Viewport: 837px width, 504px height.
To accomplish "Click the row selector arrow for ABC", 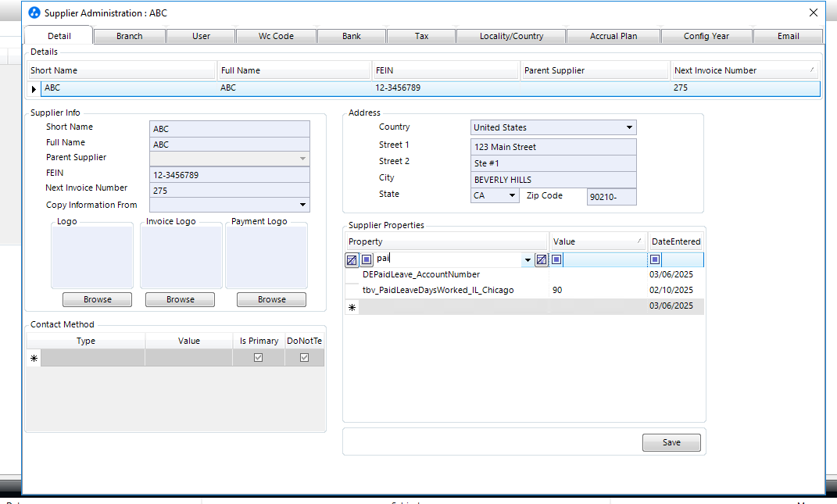I will click(34, 89).
